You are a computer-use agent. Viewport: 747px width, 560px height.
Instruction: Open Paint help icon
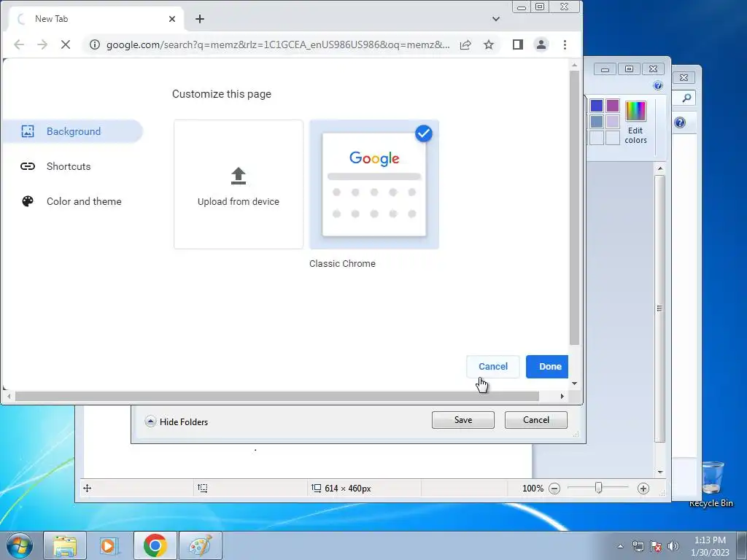658,86
